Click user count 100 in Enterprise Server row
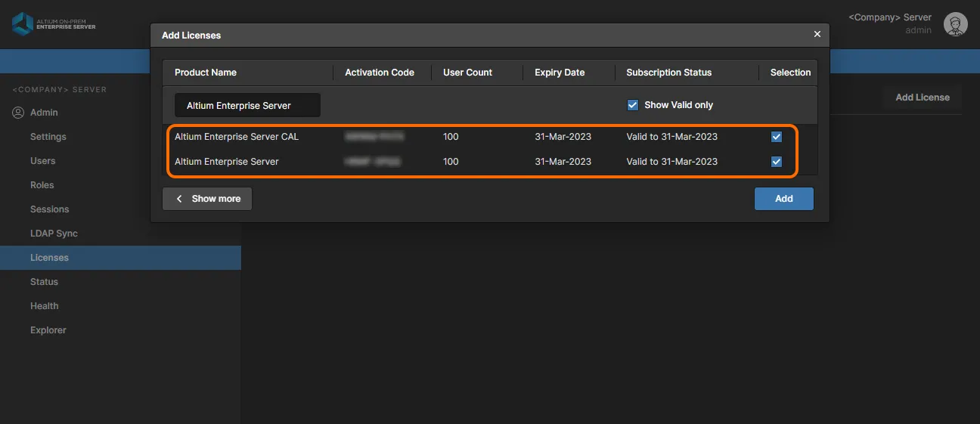980x424 pixels. point(451,162)
